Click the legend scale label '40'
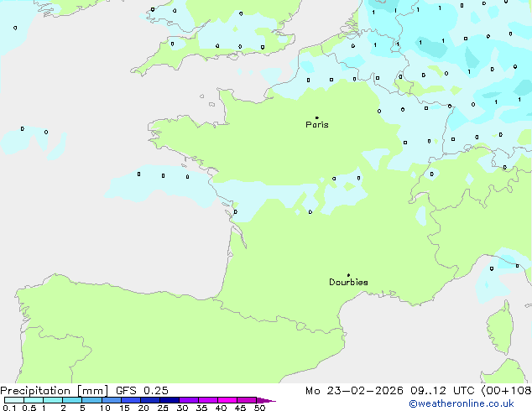This screenshot has width=532, height=411. click(221, 408)
